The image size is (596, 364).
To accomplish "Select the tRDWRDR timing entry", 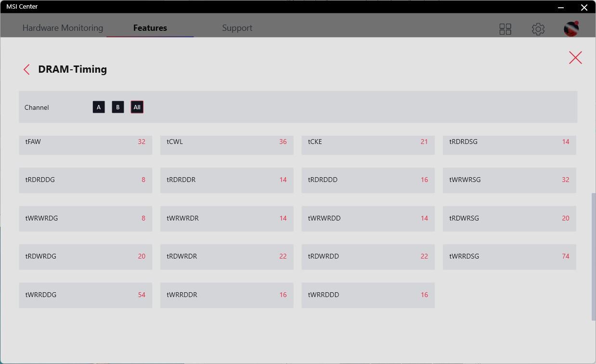I will click(x=227, y=257).
